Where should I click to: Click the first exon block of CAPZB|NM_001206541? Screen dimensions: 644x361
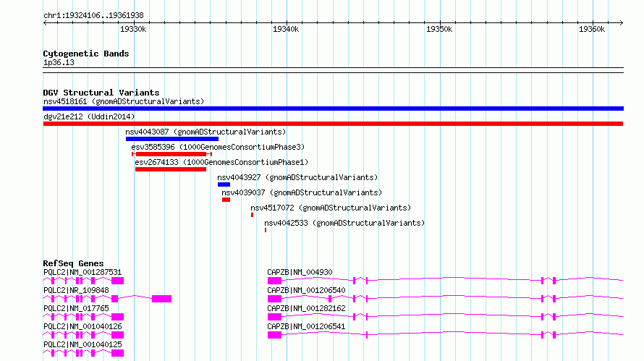point(274,335)
